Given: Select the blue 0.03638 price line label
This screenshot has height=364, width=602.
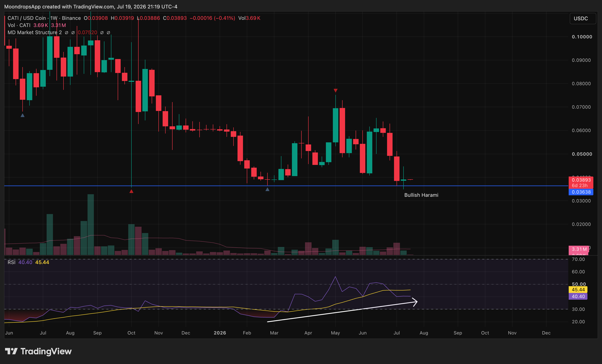Looking at the screenshot, I should (581, 192).
